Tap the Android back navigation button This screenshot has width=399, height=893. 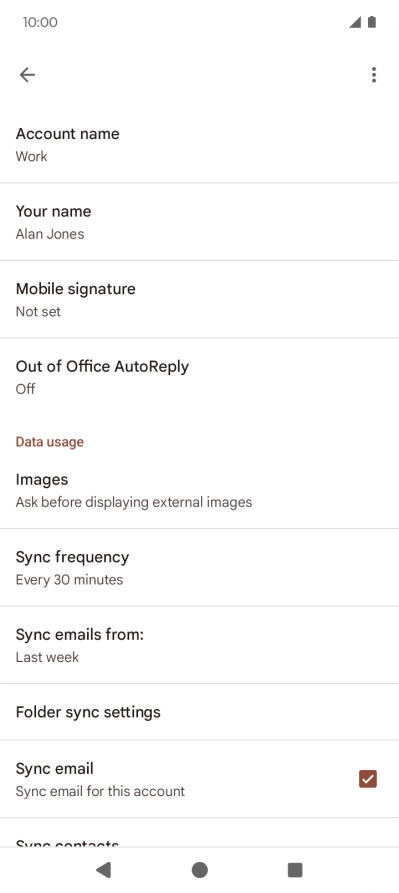pos(104,869)
